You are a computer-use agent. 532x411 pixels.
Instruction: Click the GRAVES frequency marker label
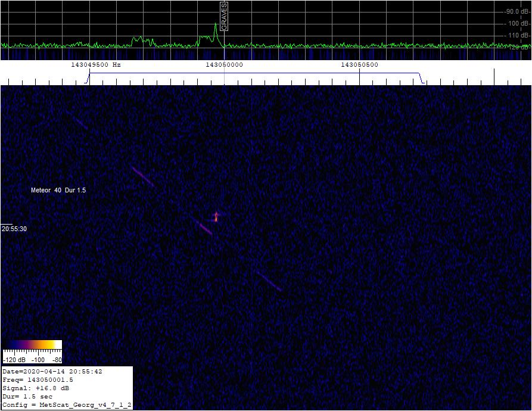tap(224, 16)
